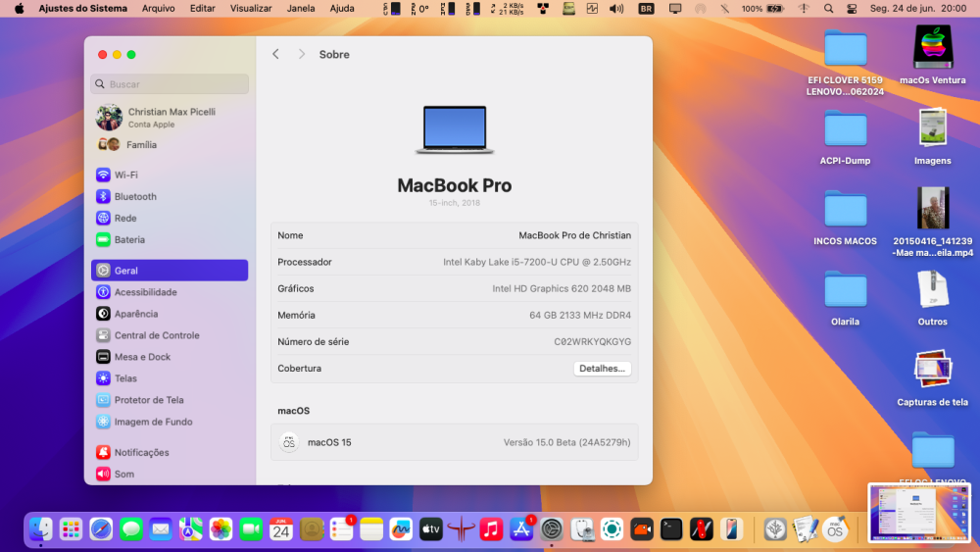Select Rede in the sidebar
Image resolution: width=980 pixels, height=552 pixels.
click(170, 219)
